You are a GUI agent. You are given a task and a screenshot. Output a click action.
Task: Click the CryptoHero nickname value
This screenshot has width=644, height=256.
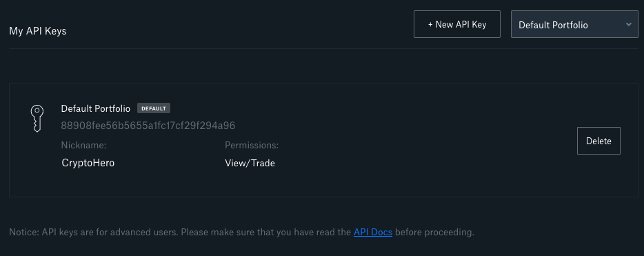(x=88, y=163)
